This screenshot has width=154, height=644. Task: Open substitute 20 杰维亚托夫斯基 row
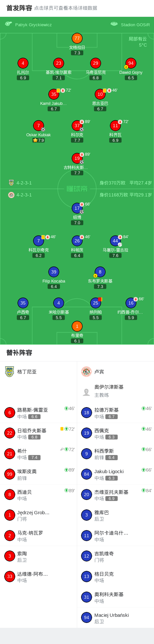[115, 495]
